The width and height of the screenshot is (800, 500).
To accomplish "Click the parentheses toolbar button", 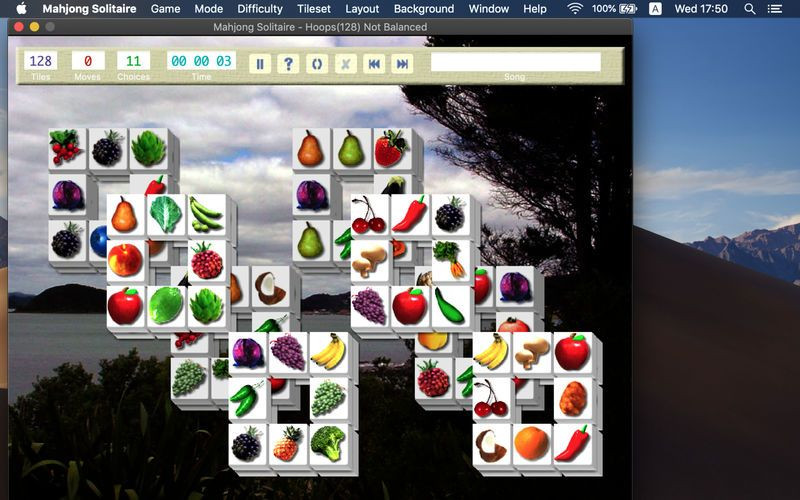I will pyautogui.click(x=317, y=64).
